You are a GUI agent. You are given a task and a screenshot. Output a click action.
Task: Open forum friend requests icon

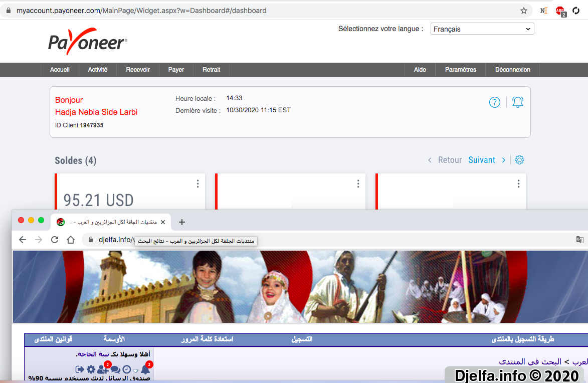click(x=103, y=369)
